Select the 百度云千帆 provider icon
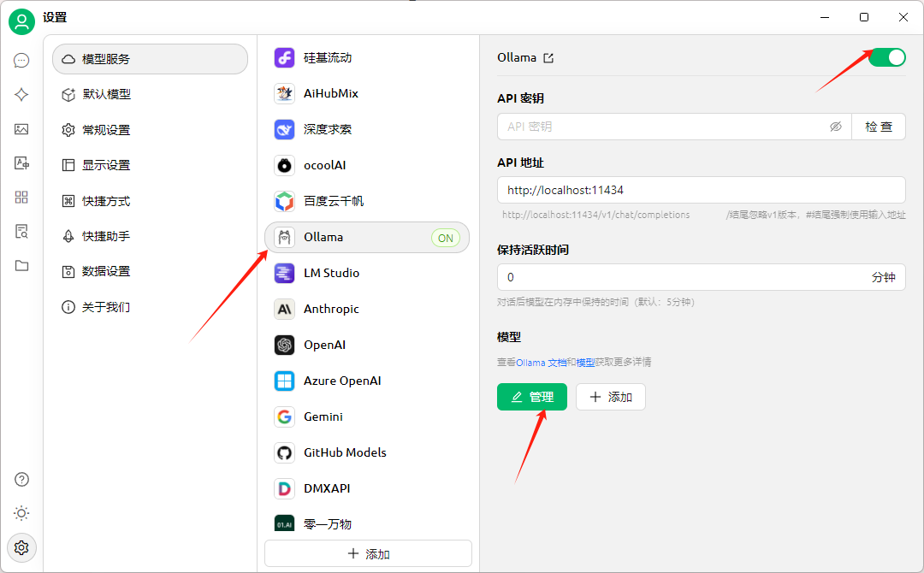The image size is (924, 573). coord(285,201)
